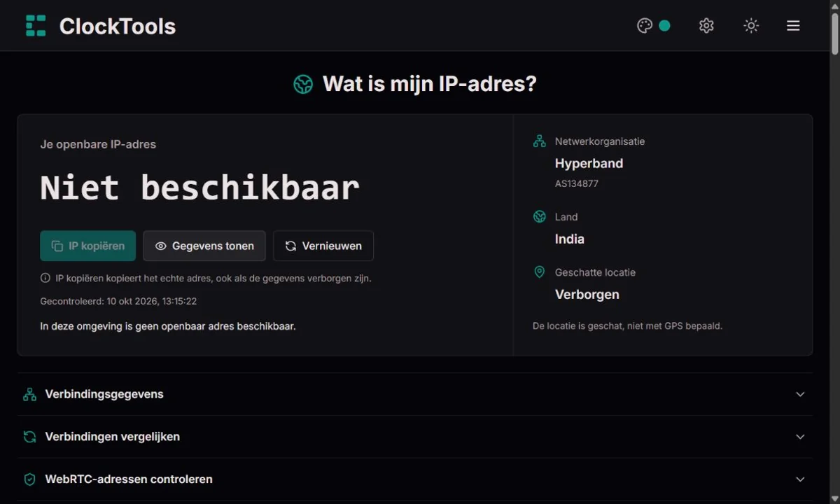This screenshot has height=504, width=840.
Task: Click the Land globe icon
Action: [x=540, y=217]
